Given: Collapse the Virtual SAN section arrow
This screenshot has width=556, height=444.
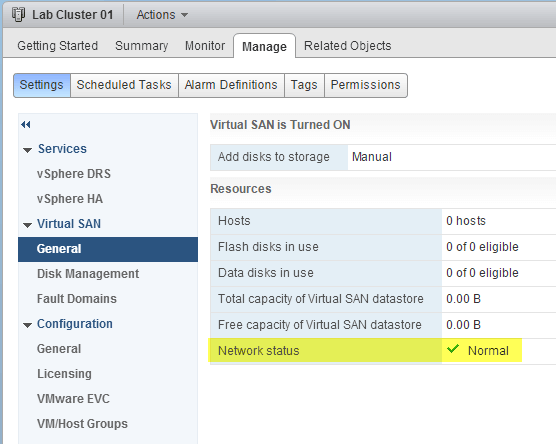Looking at the screenshot, I should [27, 225].
